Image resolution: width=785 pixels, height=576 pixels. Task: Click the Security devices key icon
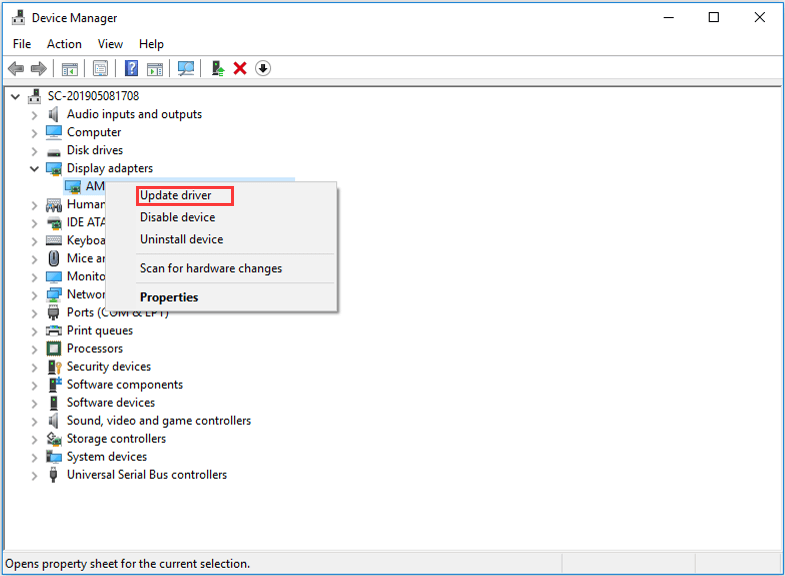coord(54,367)
